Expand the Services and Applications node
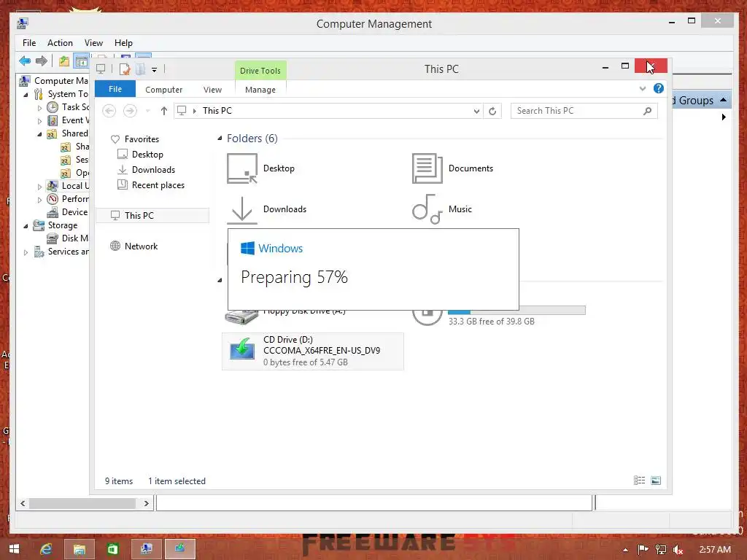The height and width of the screenshot is (560, 747). click(x=26, y=252)
